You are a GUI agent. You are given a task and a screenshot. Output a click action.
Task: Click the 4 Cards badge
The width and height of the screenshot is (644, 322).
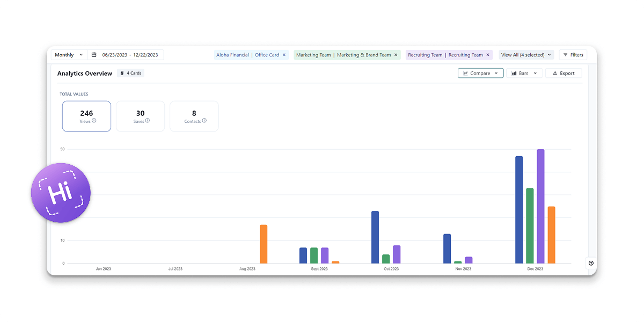coord(130,73)
